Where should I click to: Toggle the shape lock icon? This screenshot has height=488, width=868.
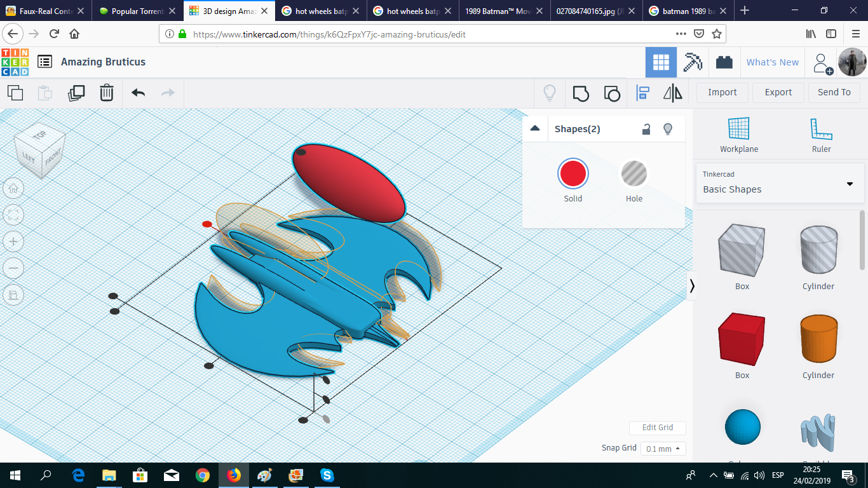[x=646, y=129]
